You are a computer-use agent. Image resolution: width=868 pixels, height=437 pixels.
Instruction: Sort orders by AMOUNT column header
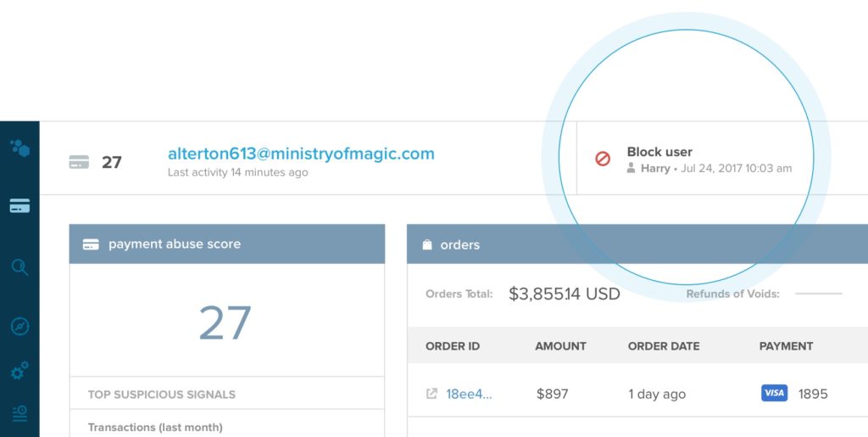click(560, 346)
